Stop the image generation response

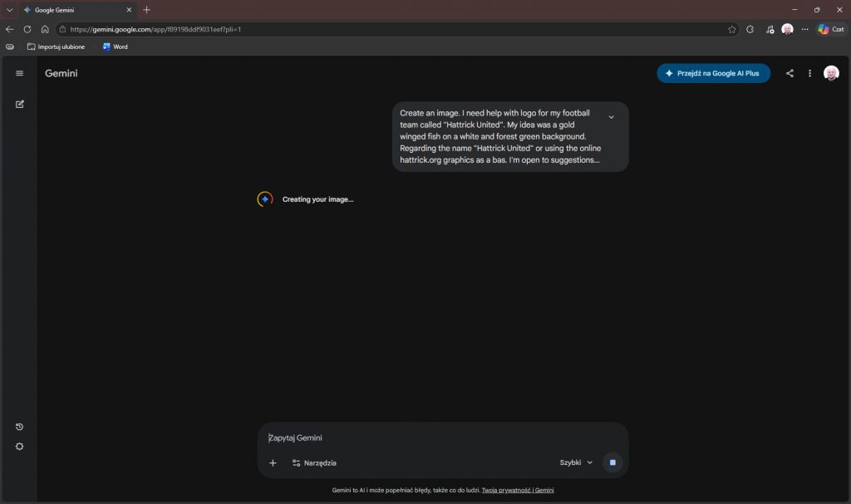pos(612,462)
